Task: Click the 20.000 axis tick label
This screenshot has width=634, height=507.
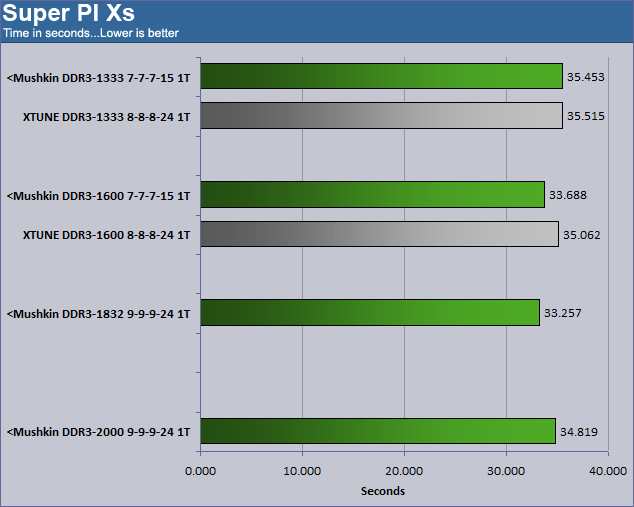Action: click(x=404, y=471)
